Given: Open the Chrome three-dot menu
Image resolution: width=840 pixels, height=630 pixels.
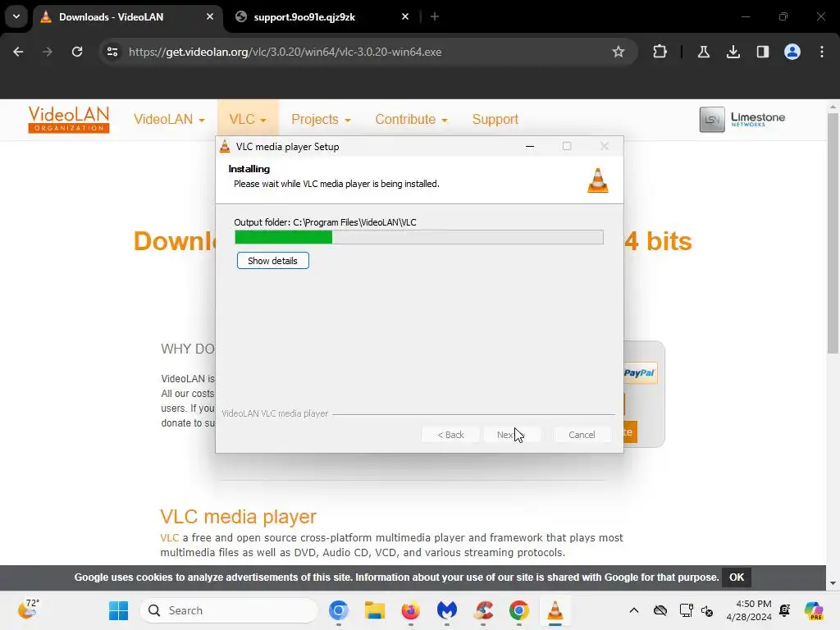Looking at the screenshot, I should coord(822,52).
